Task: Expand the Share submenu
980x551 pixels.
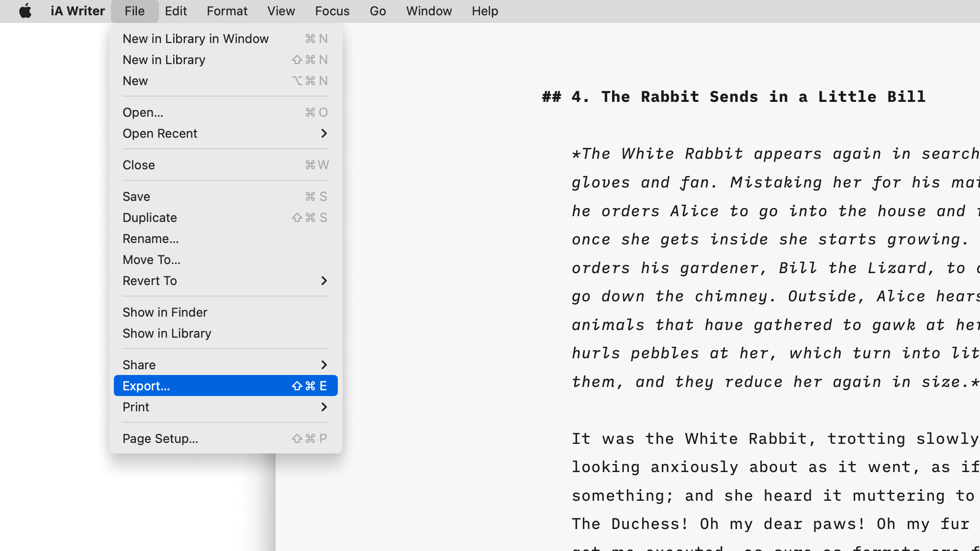Action: pos(323,365)
